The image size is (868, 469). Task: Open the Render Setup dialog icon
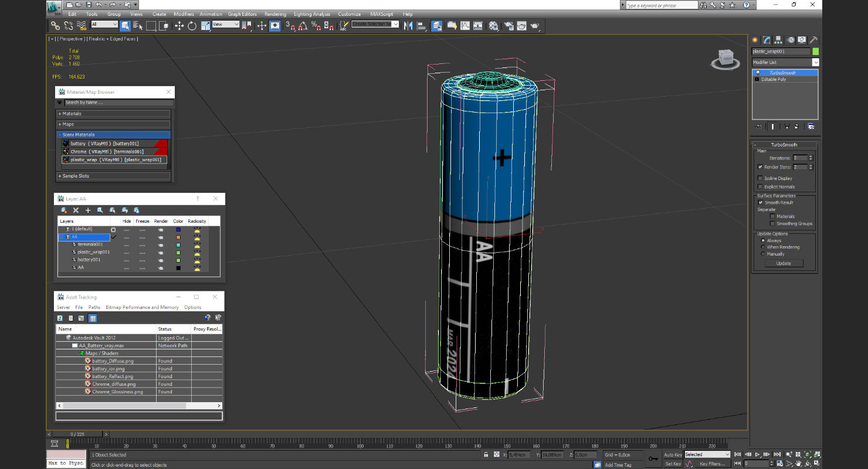[508, 25]
